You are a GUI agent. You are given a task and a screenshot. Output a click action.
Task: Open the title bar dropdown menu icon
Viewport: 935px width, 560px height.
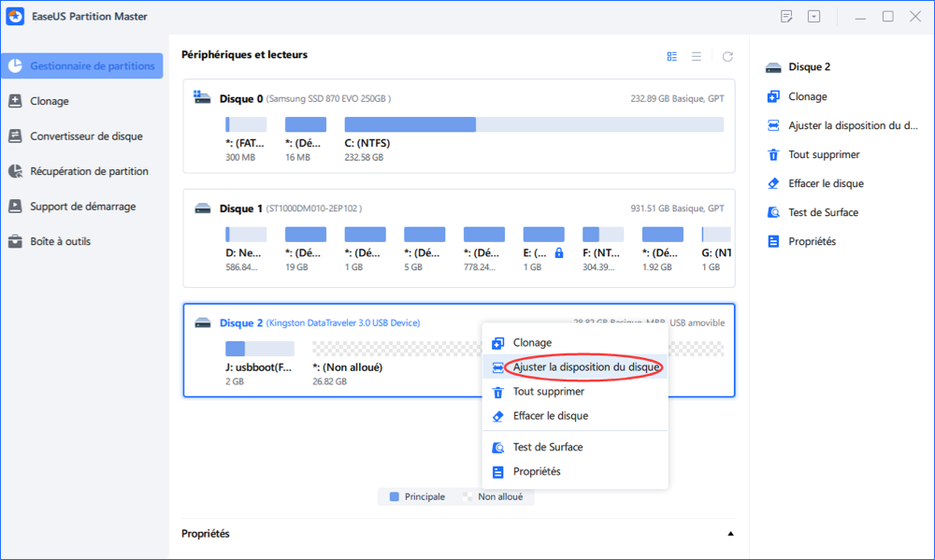tap(814, 17)
